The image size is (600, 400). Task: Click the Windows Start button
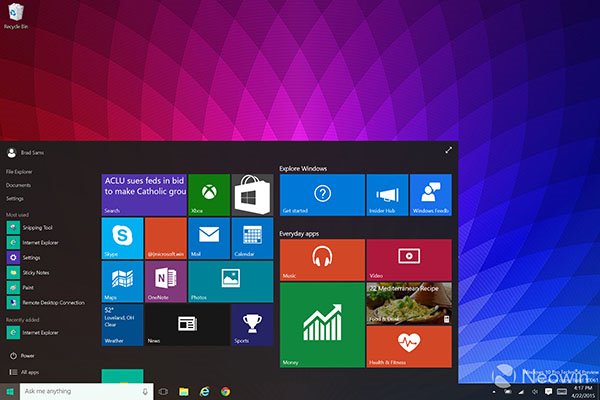10,392
